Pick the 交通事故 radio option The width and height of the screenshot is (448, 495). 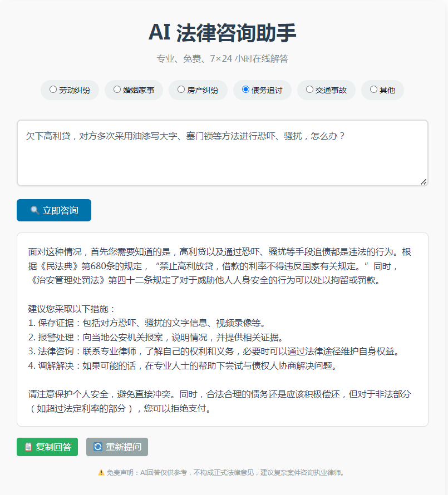[x=309, y=89]
